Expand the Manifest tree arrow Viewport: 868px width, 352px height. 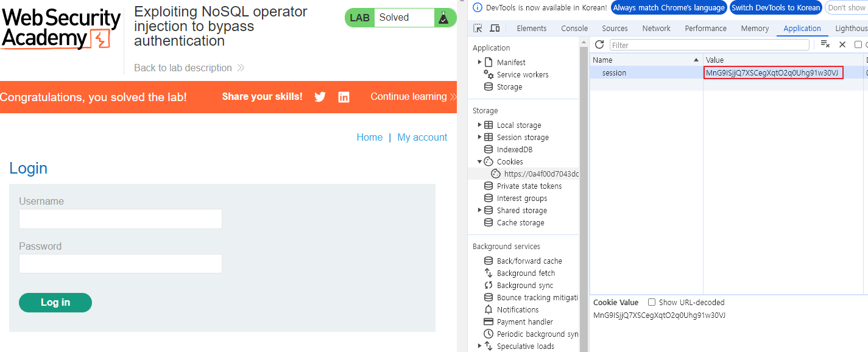pos(479,62)
